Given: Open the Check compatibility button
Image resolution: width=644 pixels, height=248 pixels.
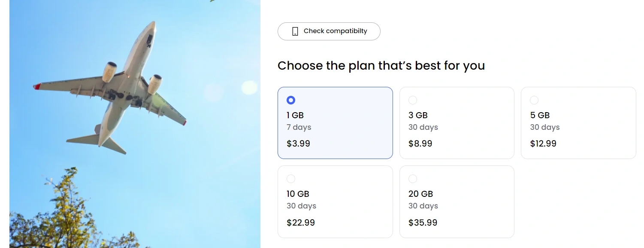Looking at the screenshot, I should pos(329,31).
